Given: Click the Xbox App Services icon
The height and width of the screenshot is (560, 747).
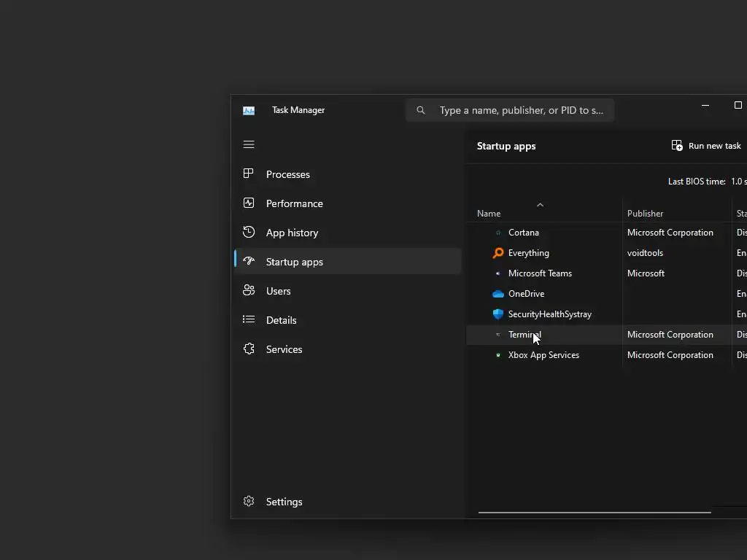Looking at the screenshot, I should [498, 355].
